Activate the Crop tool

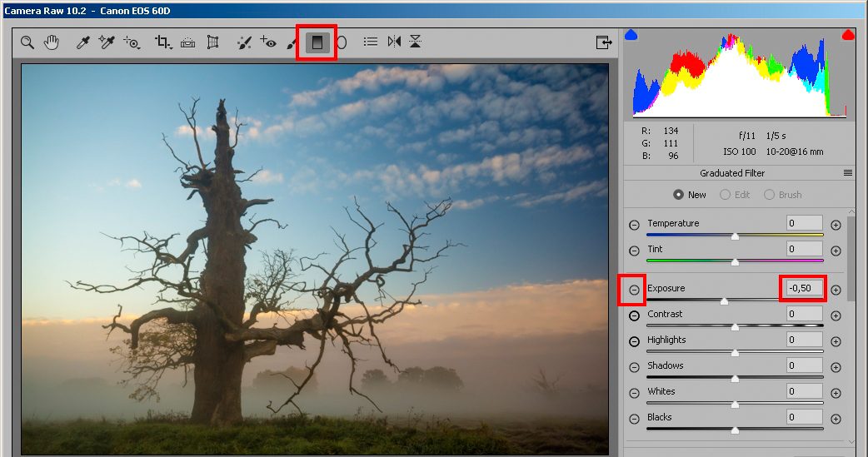point(162,42)
